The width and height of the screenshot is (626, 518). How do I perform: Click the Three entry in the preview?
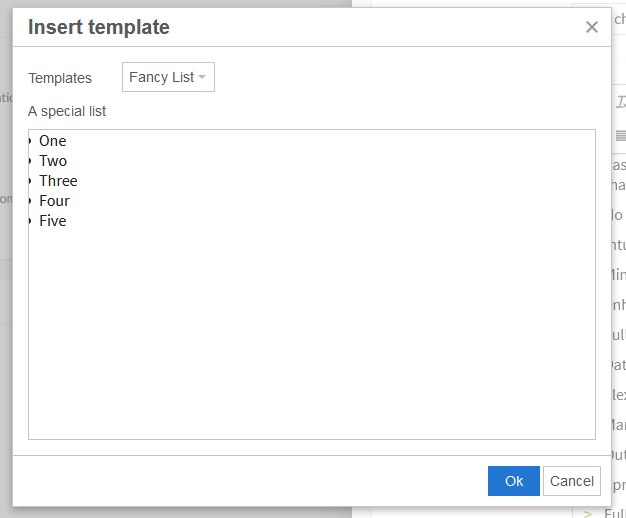point(58,181)
